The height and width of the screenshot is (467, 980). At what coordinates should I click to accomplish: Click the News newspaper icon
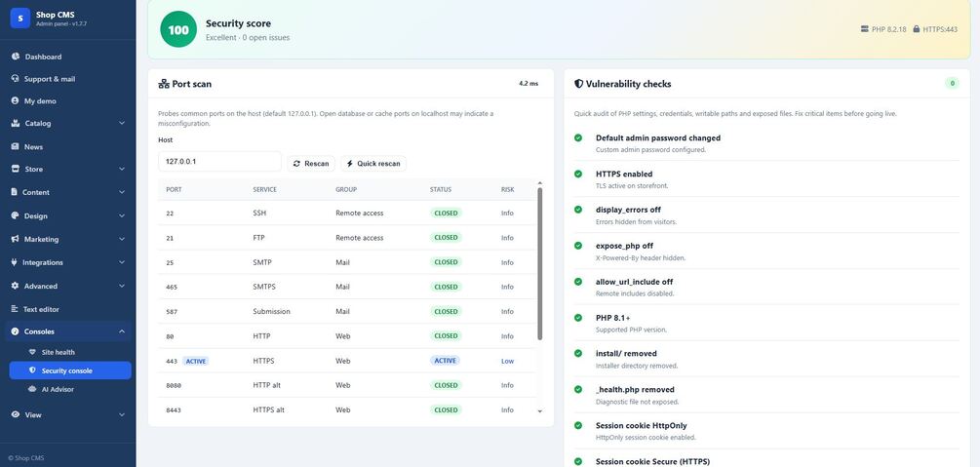click(x=15, y=146)
